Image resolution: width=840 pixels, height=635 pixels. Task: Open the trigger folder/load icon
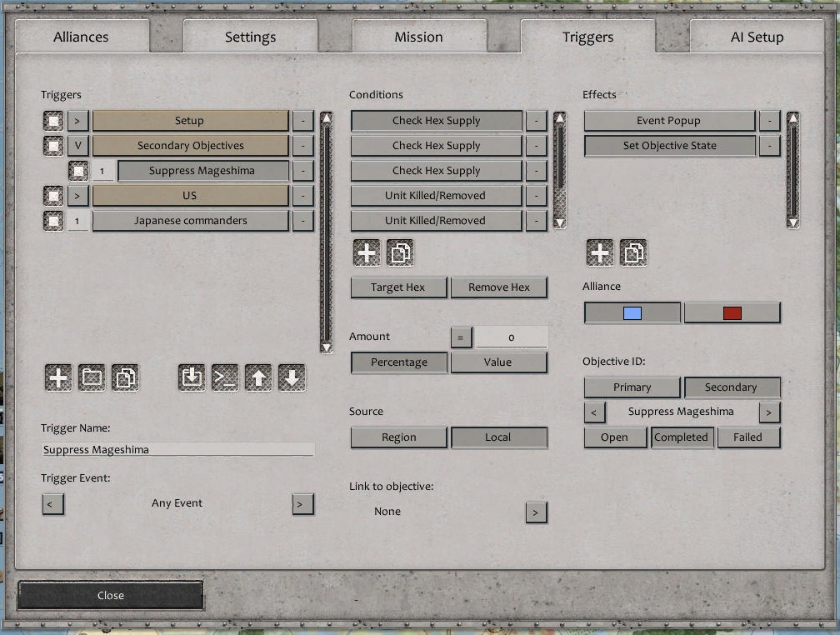point(91,377)
